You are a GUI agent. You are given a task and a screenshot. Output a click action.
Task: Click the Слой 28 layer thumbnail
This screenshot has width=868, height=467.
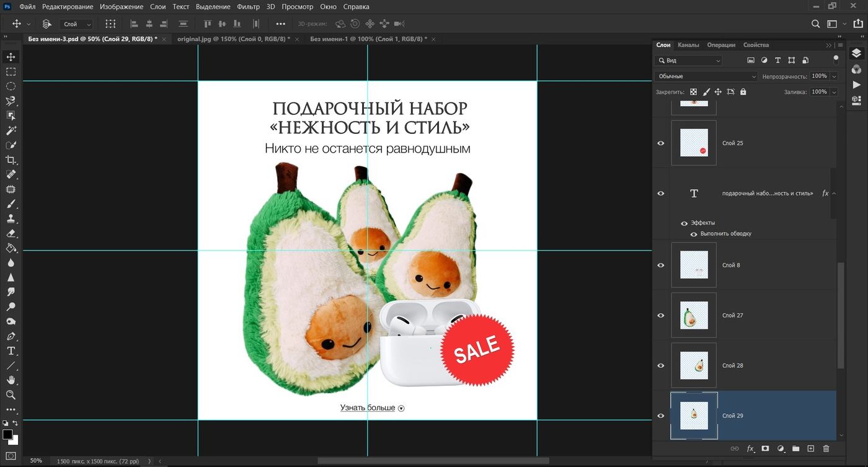694,366
